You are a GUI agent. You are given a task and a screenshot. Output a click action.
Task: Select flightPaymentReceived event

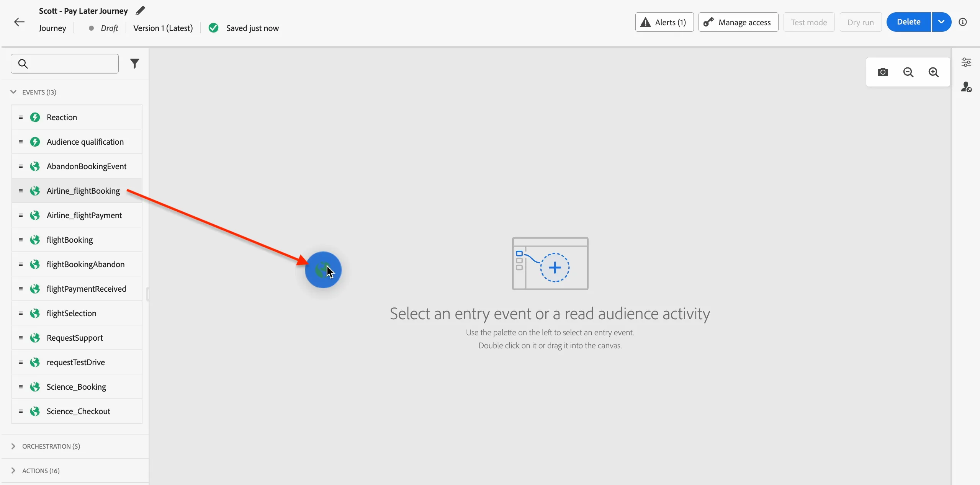click(77, 289)
